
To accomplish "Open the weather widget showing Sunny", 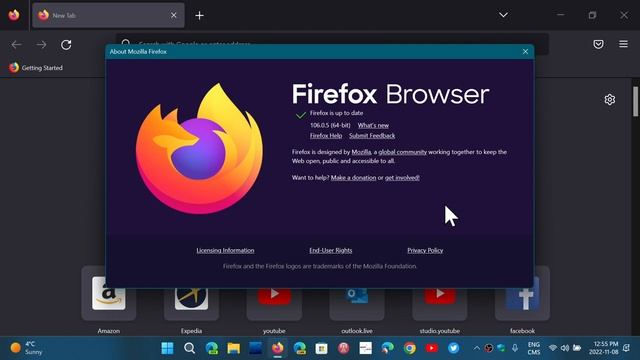I will click(26, 348).
